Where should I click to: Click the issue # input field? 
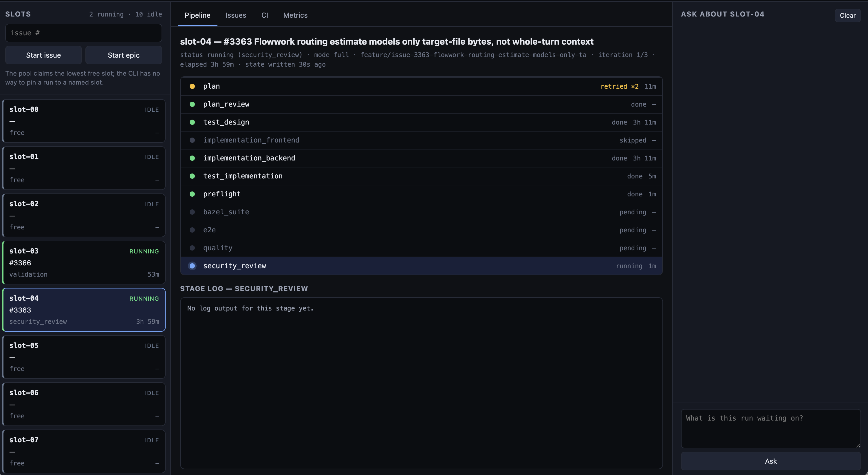coord(84,33)
